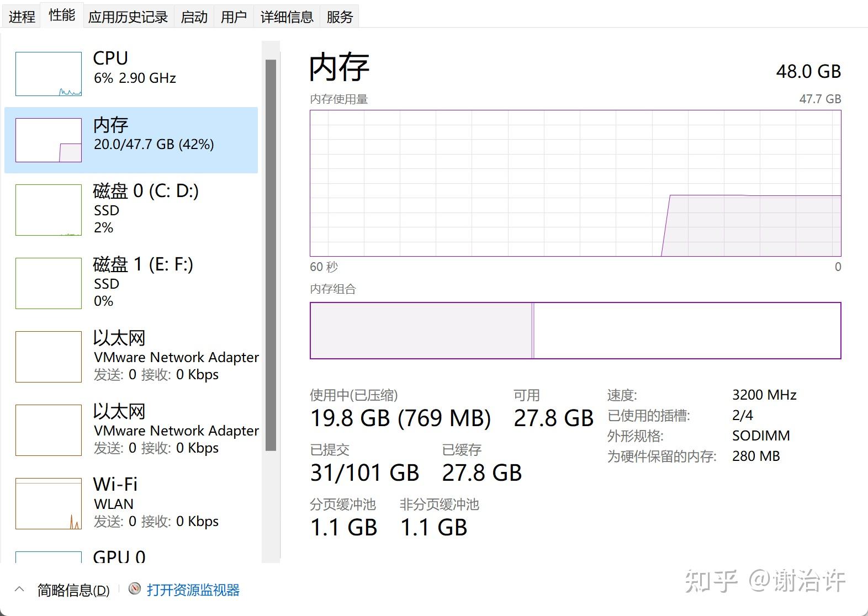Viewport: 868px width, 616px height.
Task: Switch to the 应用历史记录 tab
Action: pos(128,15)
